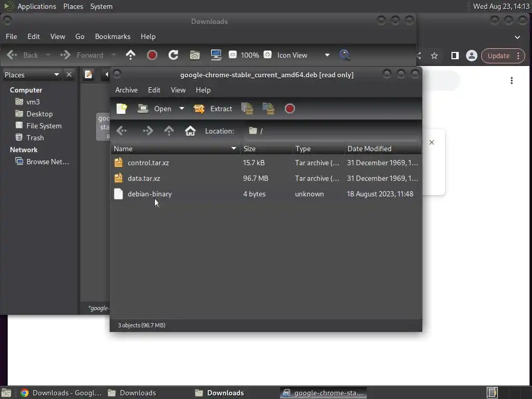Sort archive list by Name column
Image resolution: width=532 pixels, height=399 pixels.
coord(175,149)
